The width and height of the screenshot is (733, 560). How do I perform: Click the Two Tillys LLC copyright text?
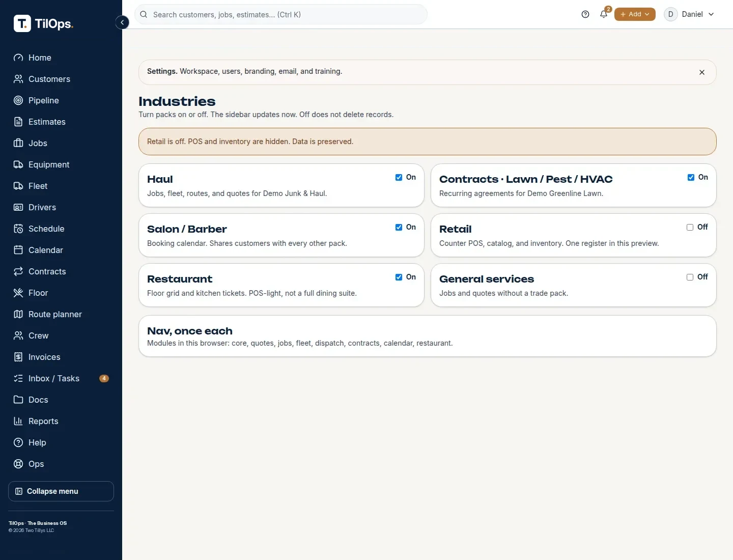click(x=31, y=530)
